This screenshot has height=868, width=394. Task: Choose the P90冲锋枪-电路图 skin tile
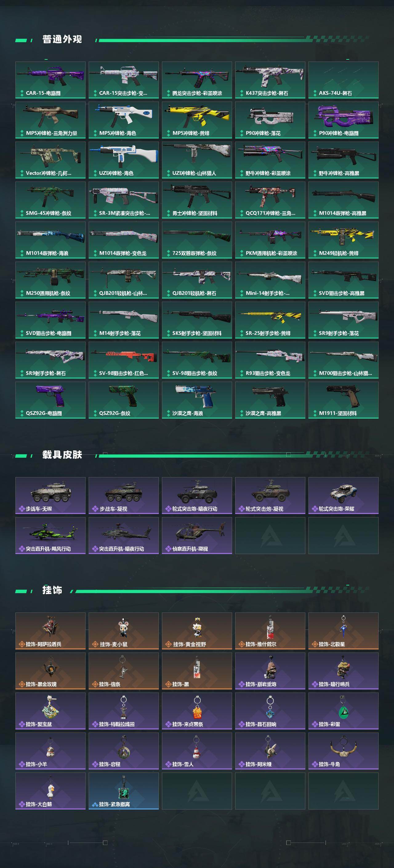pyautogui.click(x=344, y=120)
